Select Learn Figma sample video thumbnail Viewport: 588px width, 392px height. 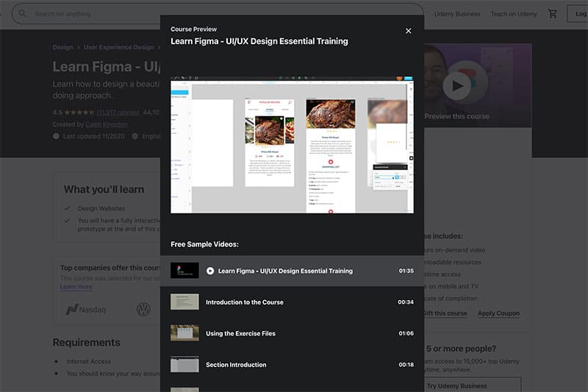click(x=184, y=271)
